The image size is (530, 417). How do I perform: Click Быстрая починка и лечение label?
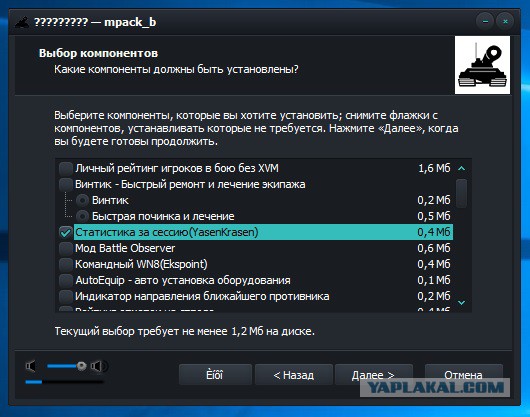[163, 216]
